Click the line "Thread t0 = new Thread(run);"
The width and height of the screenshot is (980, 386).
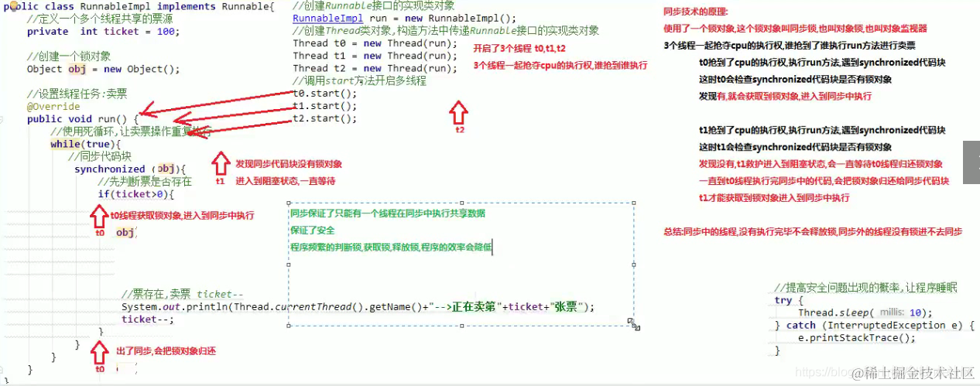point(375,43)
